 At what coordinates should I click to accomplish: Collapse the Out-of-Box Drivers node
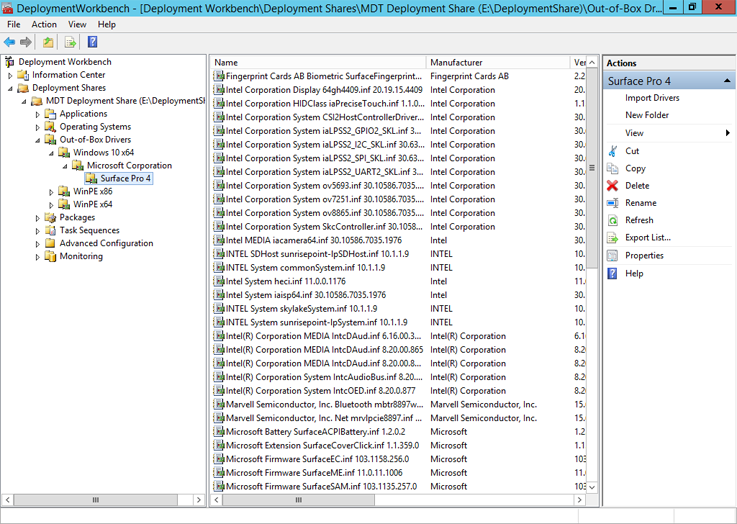(38, 140)
